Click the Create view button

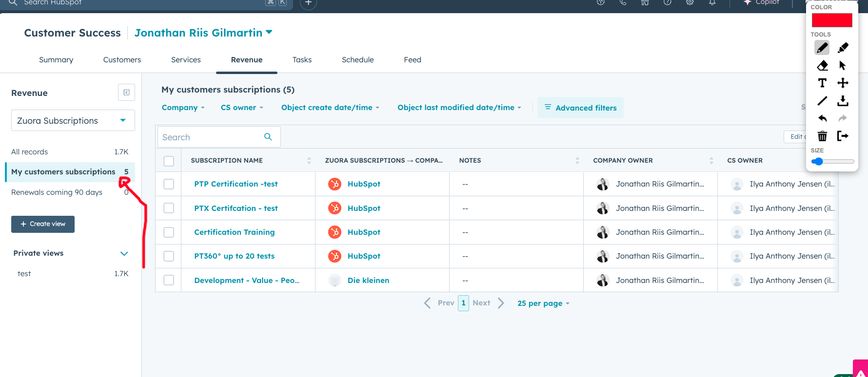tap(43, 224)
